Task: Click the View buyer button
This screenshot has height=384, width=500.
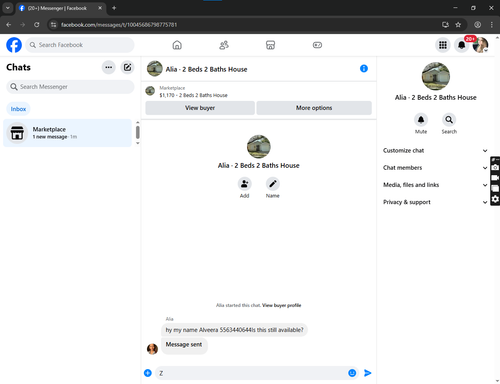Action: (x=200, y=108)
